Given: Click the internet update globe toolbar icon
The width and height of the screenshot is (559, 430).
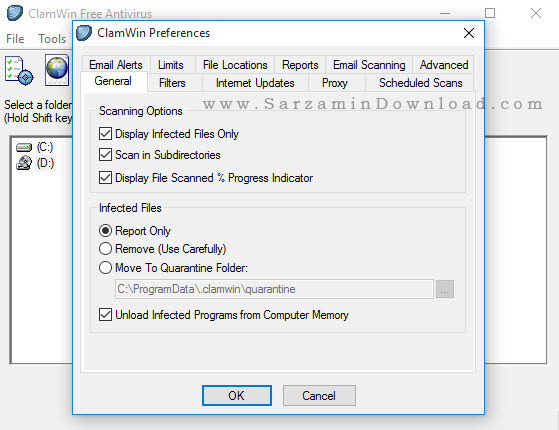Looking at the screenshot, I should tap(57, 70).
